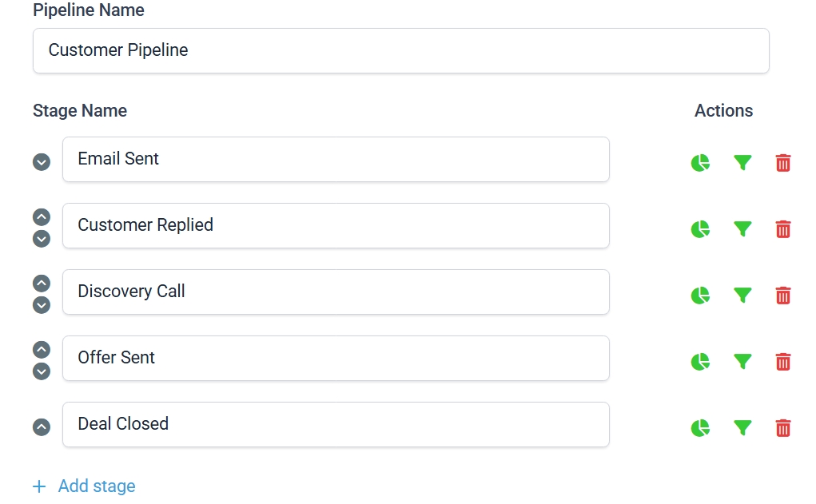
Task: Click funnel icon for Discovery Call stage
Action: click(742, 296)
